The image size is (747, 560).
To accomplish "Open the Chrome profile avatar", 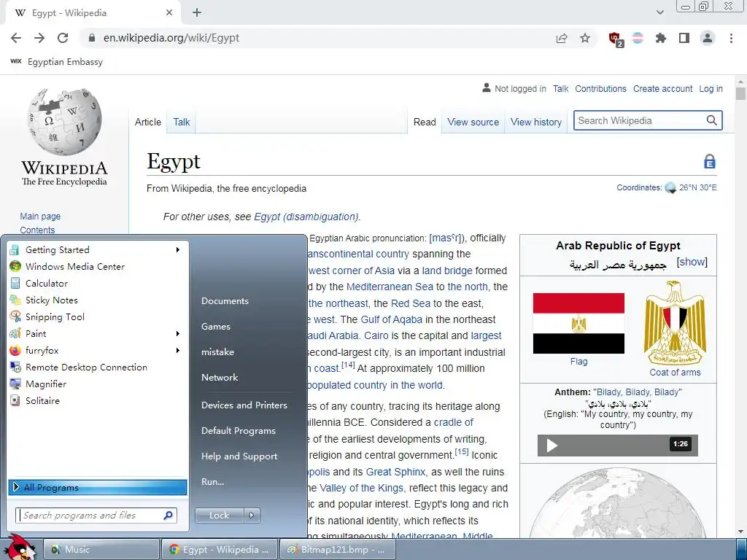I will 708,38.
